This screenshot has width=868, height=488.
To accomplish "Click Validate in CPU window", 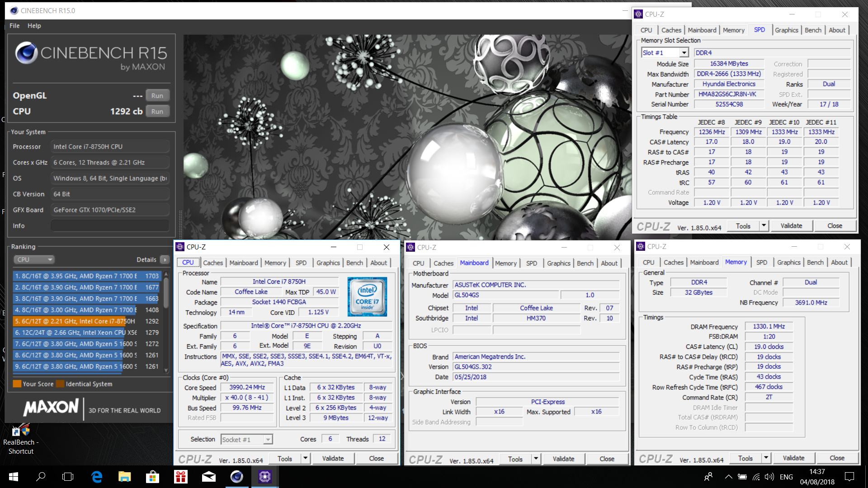I will click(x=333, y=458).
